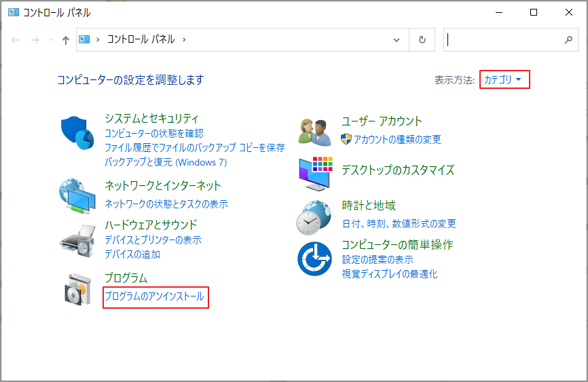Open 時計と地域 heading link
588x382 pixels.
369,206
